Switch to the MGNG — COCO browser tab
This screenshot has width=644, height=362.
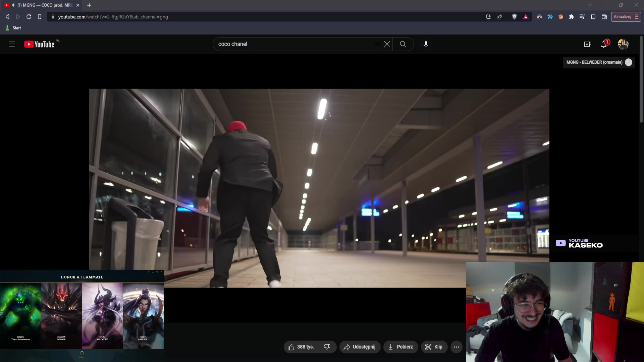[44, 5]
